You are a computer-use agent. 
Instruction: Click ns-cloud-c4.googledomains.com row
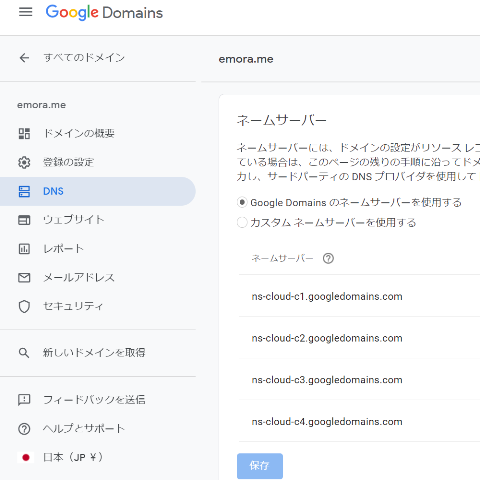(x=359, y=421)
